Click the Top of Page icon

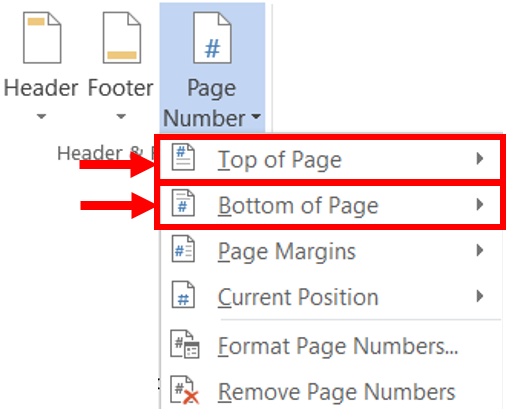tap(183, 157)
